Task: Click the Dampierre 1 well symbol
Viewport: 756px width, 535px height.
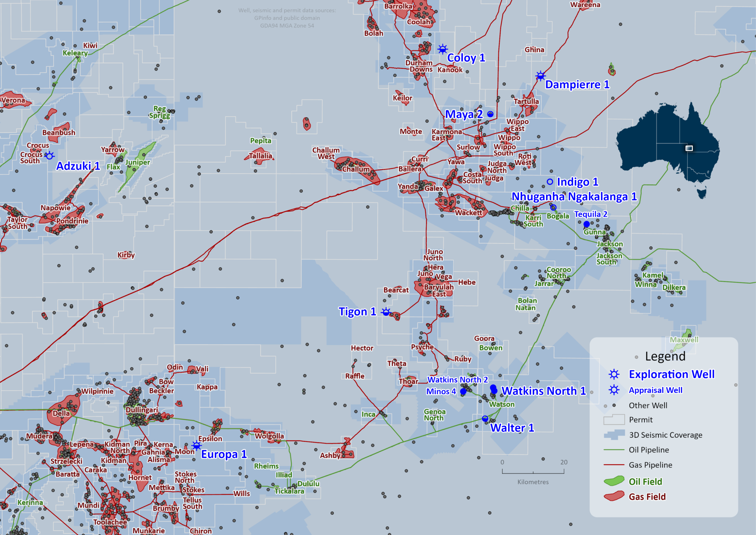Action: [x=540, y=75]
